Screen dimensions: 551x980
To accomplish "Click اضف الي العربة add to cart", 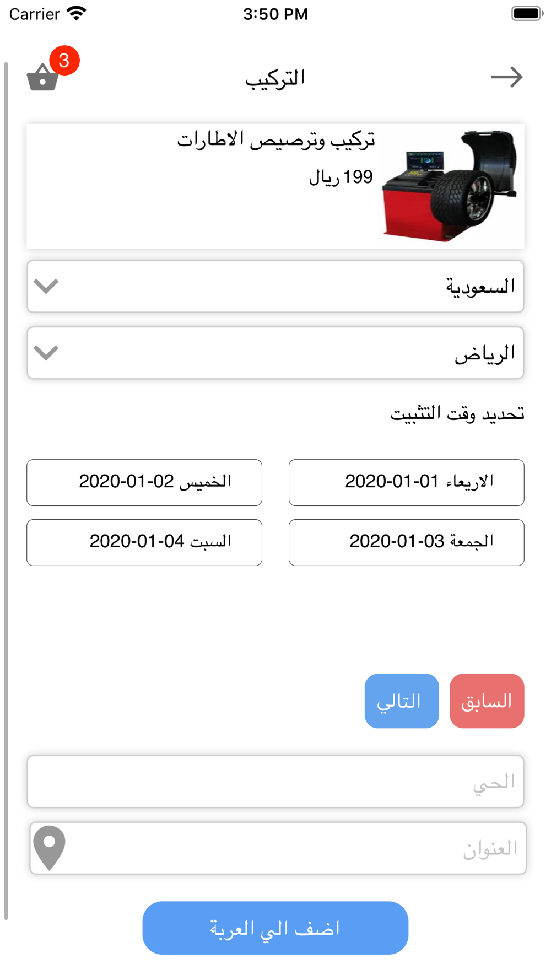I will tap(275, 928).
